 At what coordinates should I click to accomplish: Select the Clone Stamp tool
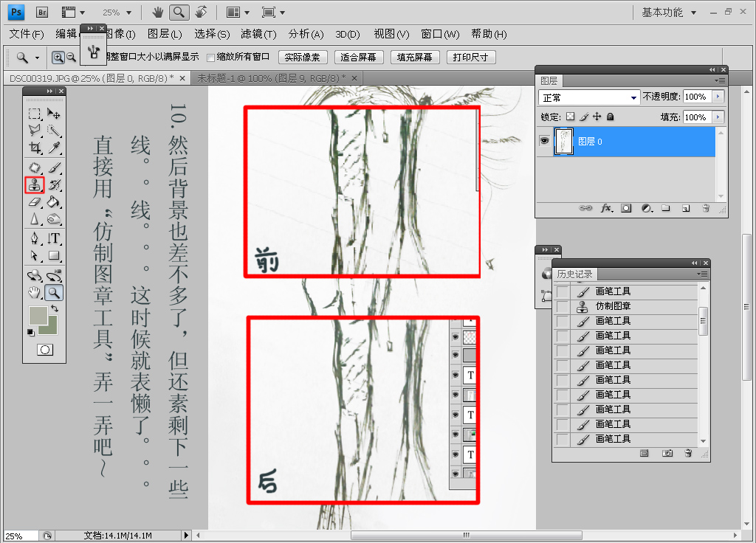35,185
